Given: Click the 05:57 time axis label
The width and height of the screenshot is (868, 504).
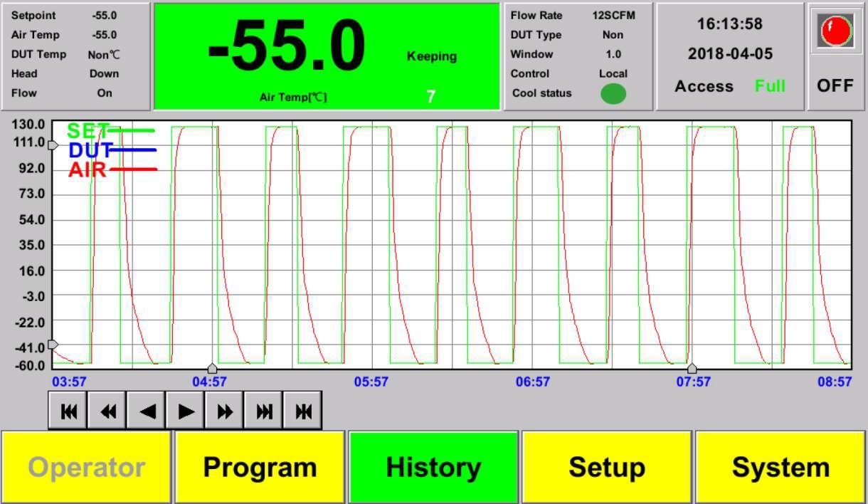Looking at the screenshot, I should pos(371,382).
